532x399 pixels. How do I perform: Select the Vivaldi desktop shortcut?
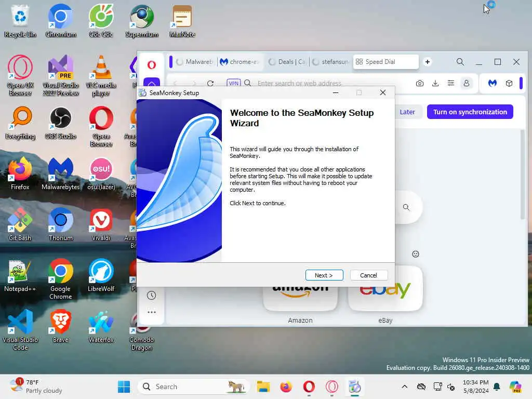(101, 224)
